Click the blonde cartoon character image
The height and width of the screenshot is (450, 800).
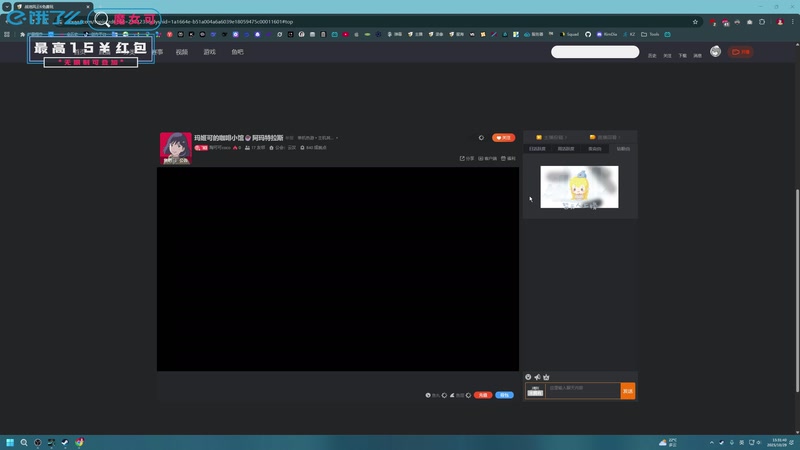(579, 187)
